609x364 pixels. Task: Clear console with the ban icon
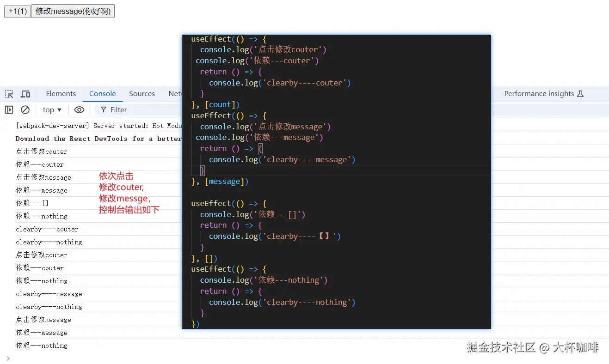pos(25,109)
